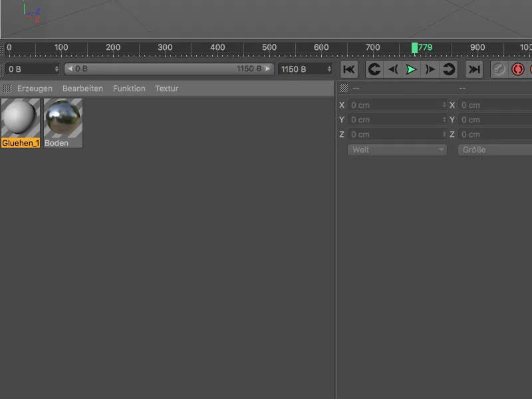The image size is (532, 399).
Task: Click the green 779 playhead marker
Action: click(x=414, y=48)
